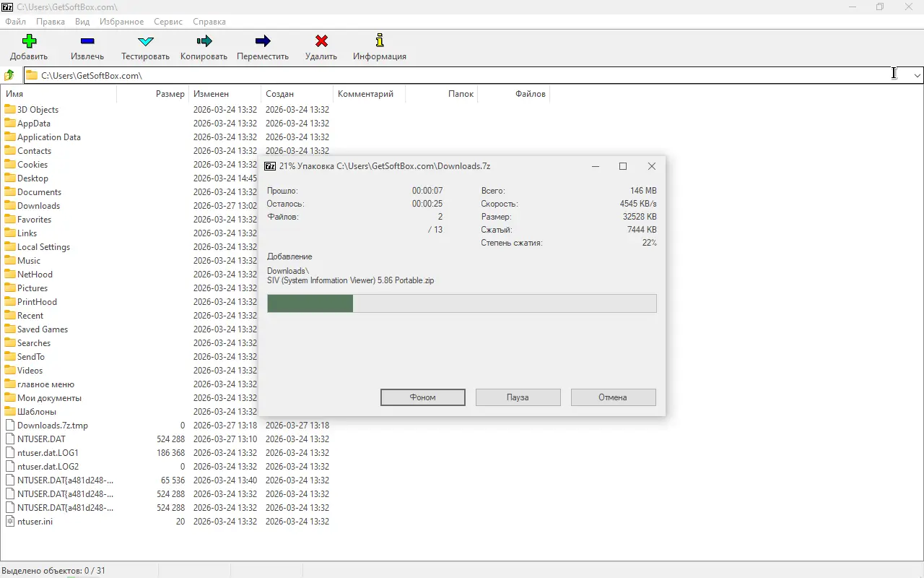Click the red X Удалить icon
The image size is (924, 578).
coord(321,41)
